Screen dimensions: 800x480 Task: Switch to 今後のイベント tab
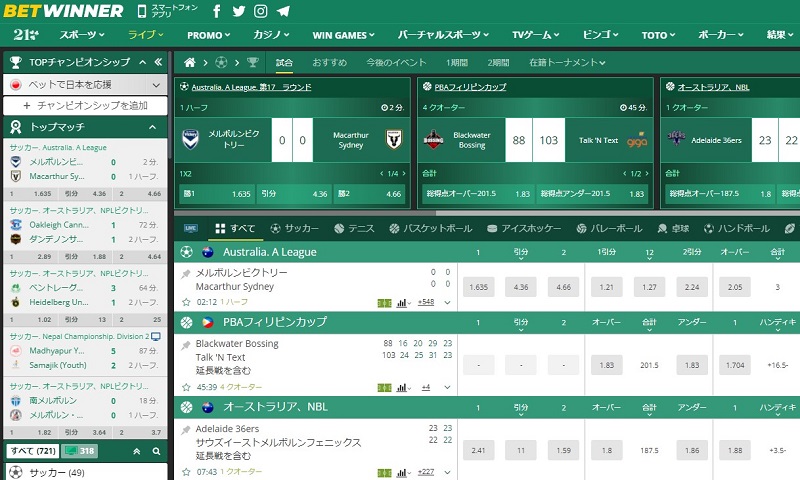coord(396,62)
